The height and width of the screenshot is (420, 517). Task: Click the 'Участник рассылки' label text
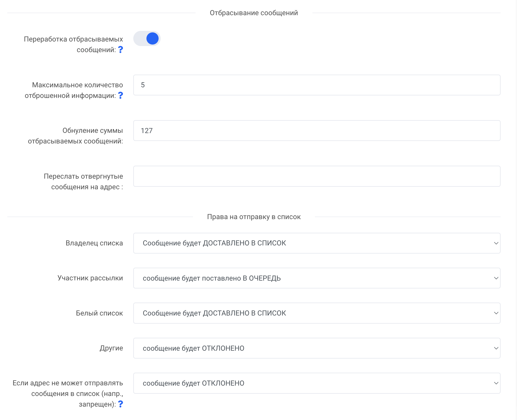click(x=90, y=278)
